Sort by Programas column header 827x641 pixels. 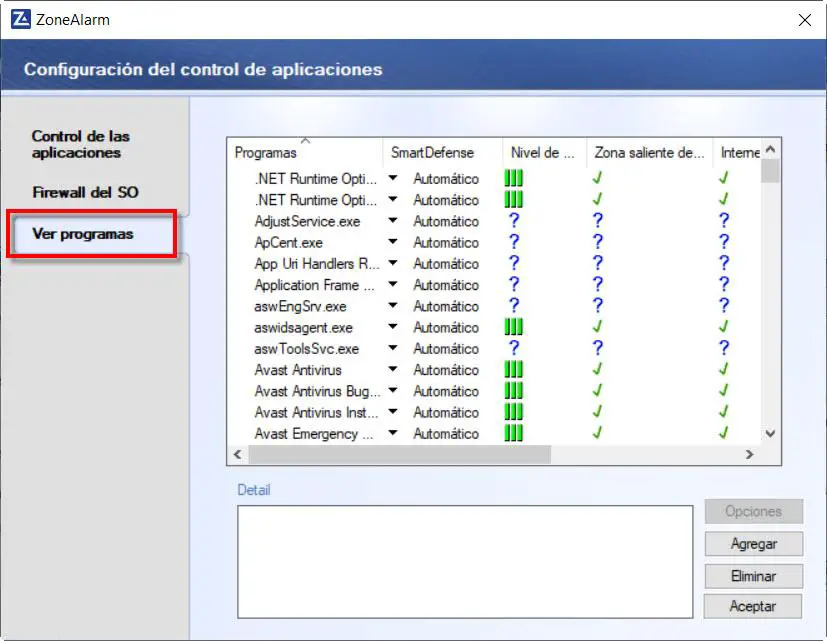click(x=305, y=152)
